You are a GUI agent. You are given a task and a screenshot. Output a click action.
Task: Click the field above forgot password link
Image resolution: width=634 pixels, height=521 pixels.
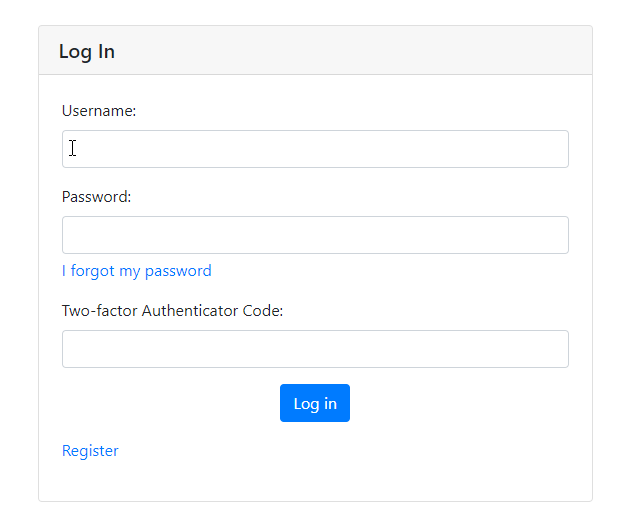[315, 235]
